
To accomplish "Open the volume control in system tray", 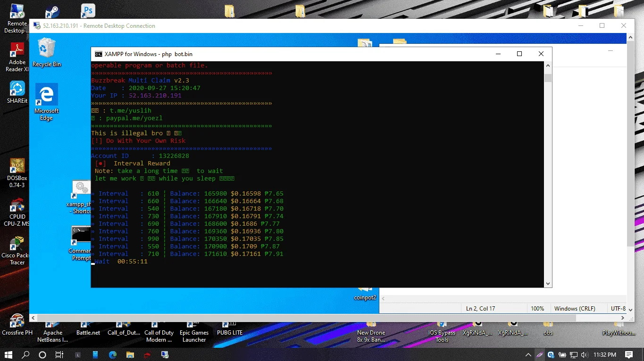I will coord(585,354).
